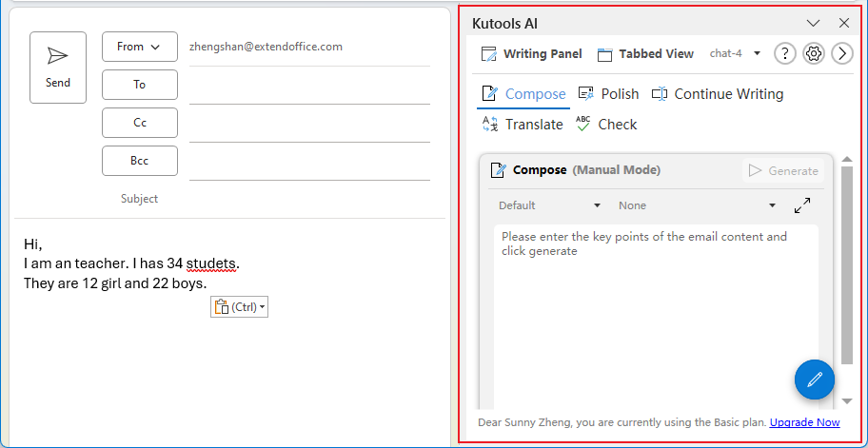Open the Kutools AI help icon

[785, 53]
